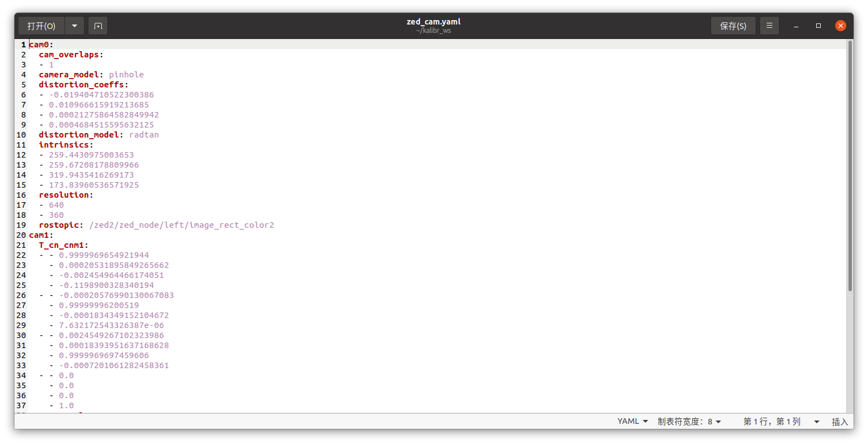The height and width of the screenshot is (445, 868).
Task: Click value 259.67208178809966
Action: pyautogui.click(x=94, y=165)
